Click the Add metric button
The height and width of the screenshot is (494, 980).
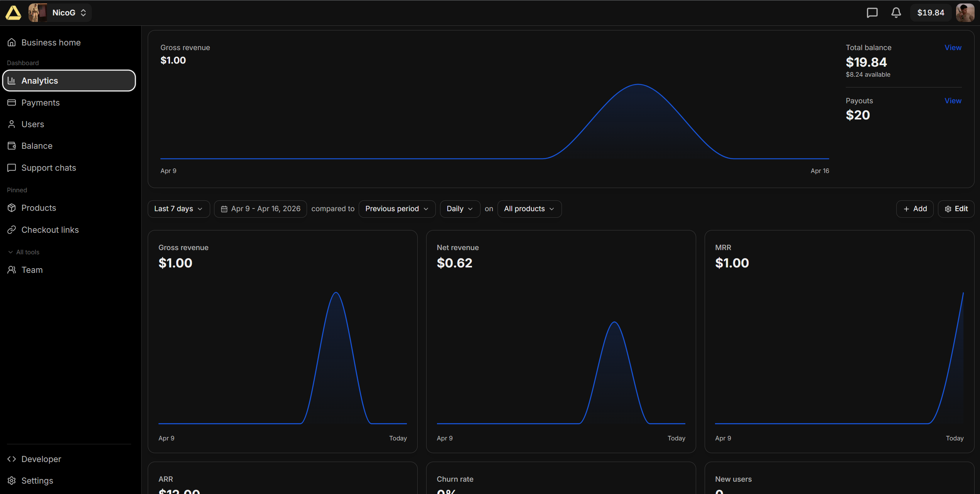coord(915,209)
